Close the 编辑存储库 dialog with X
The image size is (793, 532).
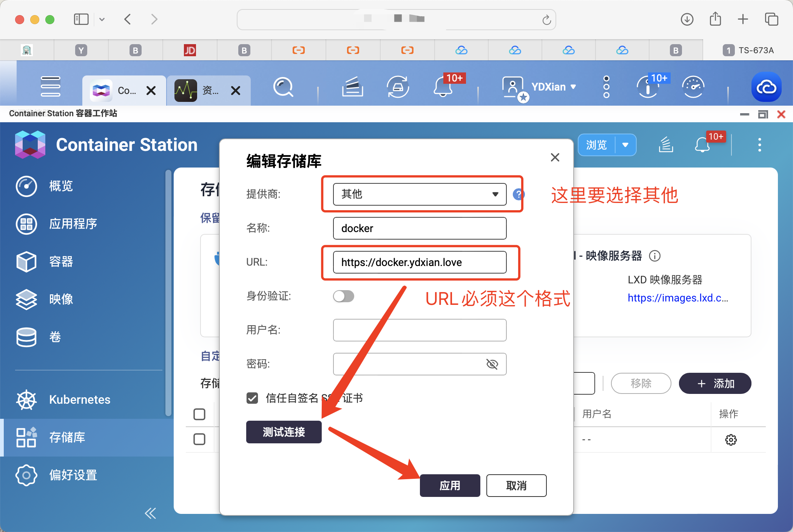[x=555, y=157]
